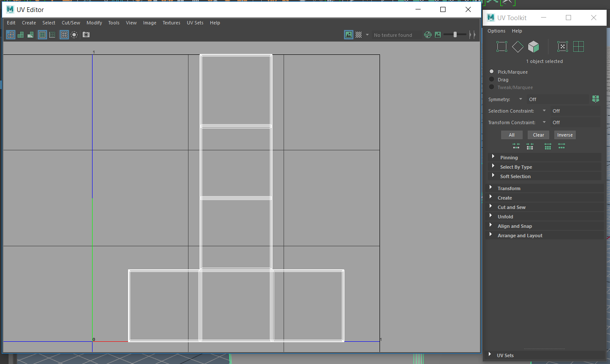Expand the Transform section
This screenshot has height=364, width=610.
pyautogui.click(x=545, y=188)
